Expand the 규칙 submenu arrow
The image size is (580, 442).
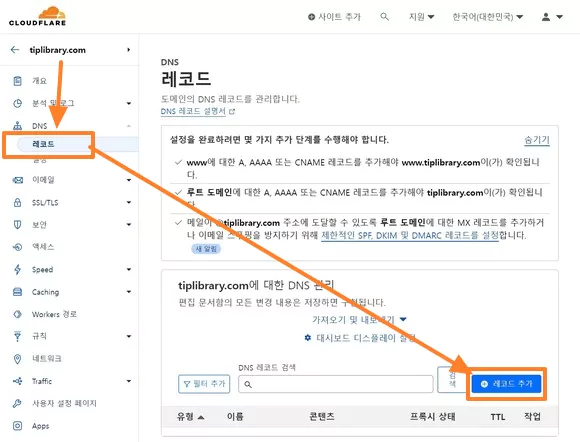129,336
